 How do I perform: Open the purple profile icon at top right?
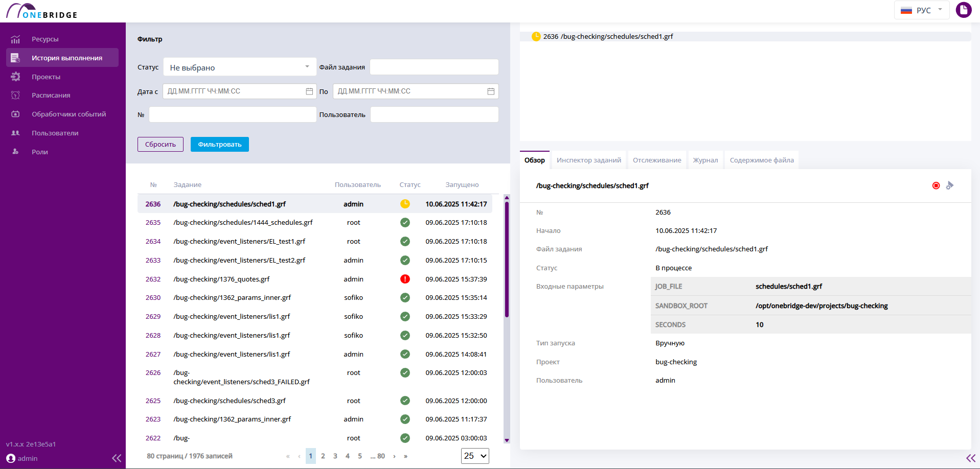964,10
